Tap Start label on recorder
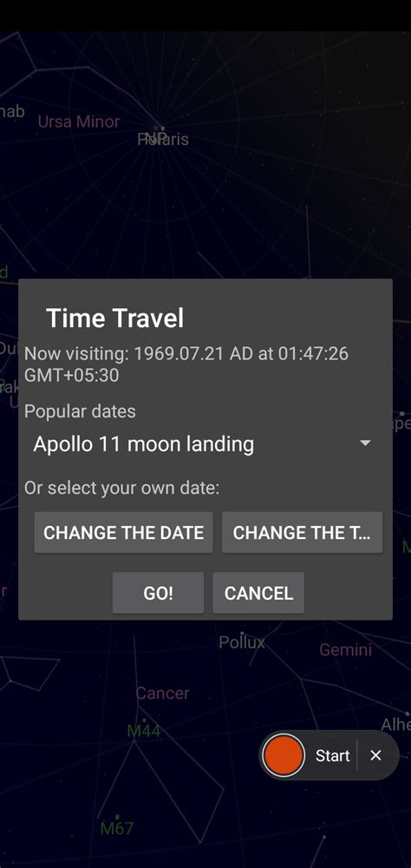411x868 pixels. point(332,756)
